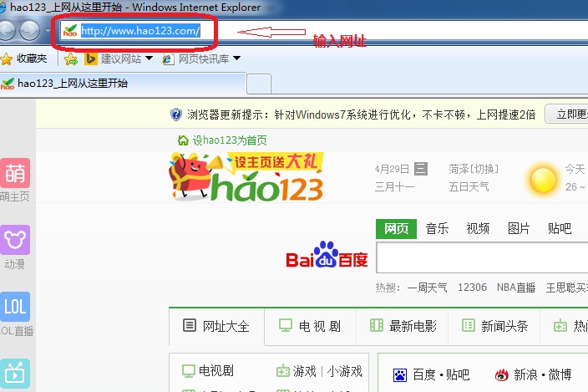Open the 建议网站 link

[121, 59]
